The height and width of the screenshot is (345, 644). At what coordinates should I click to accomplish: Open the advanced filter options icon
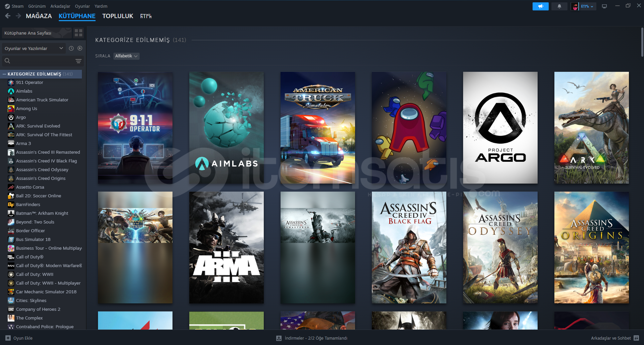(x=79, y=61)
